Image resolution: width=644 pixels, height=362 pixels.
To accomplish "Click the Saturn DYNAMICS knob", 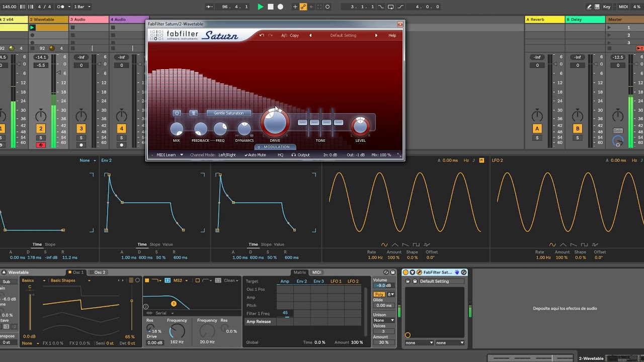I will (244, 129).
